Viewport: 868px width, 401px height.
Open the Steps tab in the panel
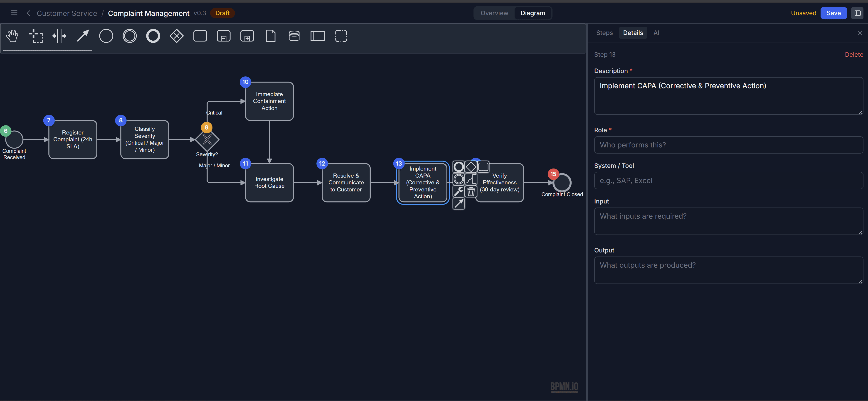click(x=604, y=33)
